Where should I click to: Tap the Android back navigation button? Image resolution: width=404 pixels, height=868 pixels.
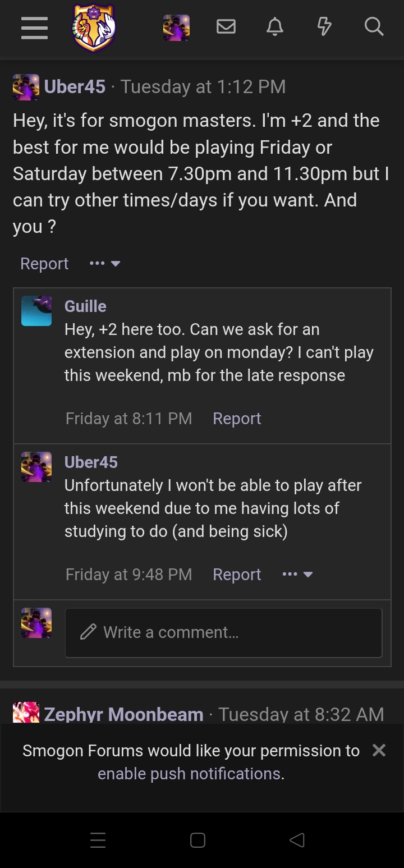297,840
